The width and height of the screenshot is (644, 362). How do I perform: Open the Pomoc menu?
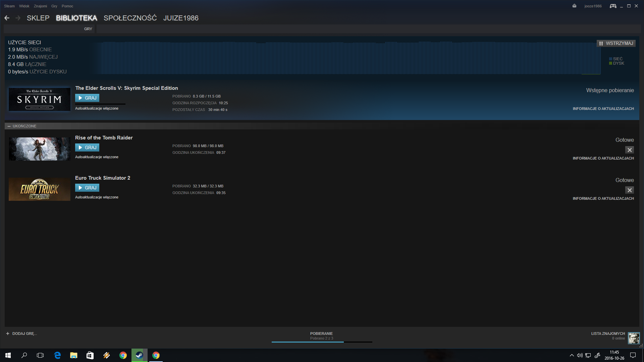[x=67, y=6]
